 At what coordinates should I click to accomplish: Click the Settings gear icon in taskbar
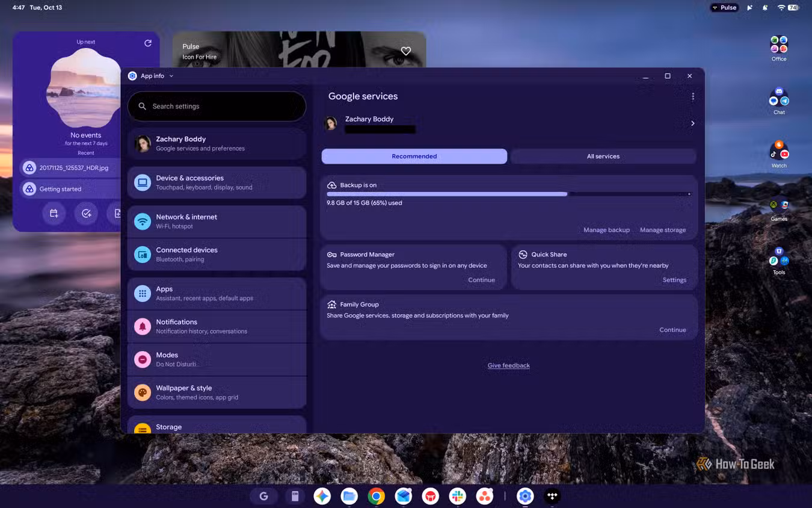(x=525, y=496)
